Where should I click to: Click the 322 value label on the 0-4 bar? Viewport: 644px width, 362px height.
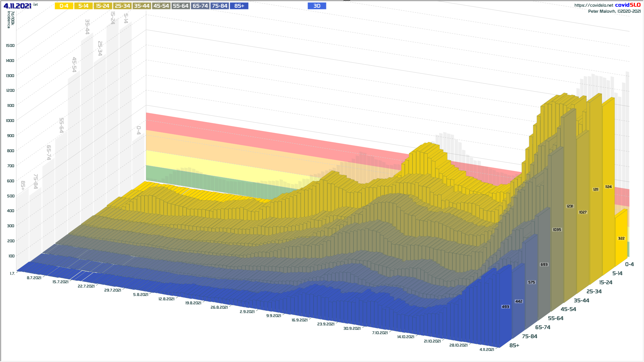click(x=621, y=238)
